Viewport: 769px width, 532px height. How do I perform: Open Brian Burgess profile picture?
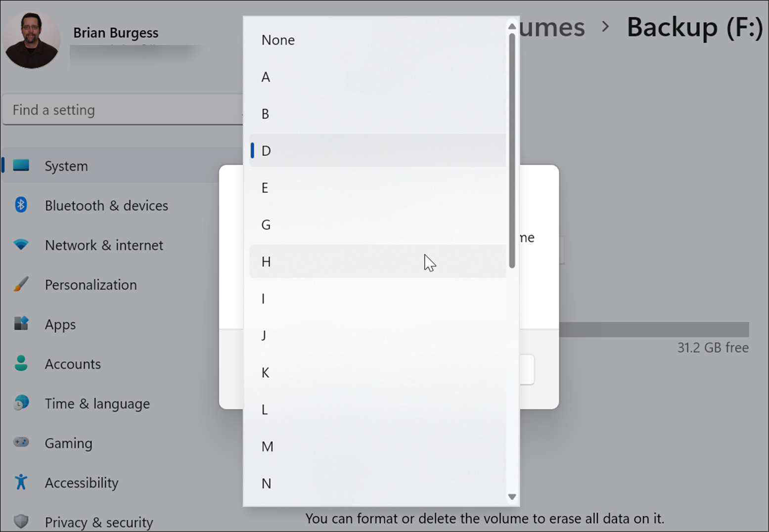(x=32, y=40)
